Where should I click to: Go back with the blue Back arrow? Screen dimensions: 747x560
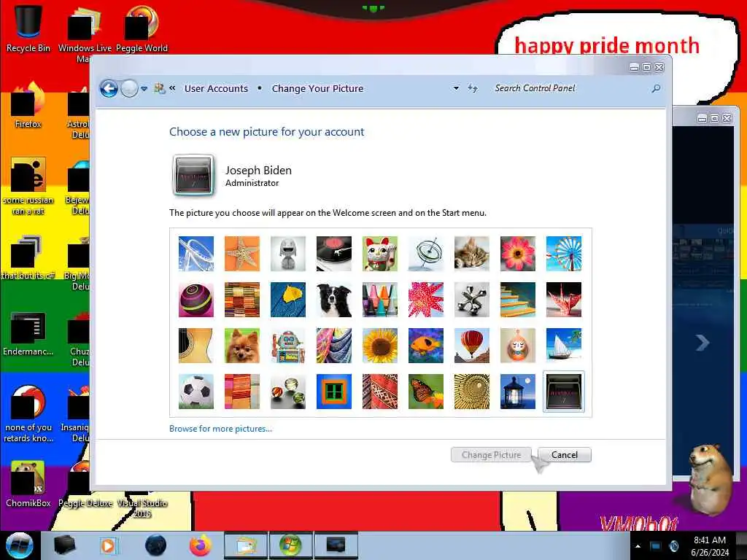coord(109,88)
